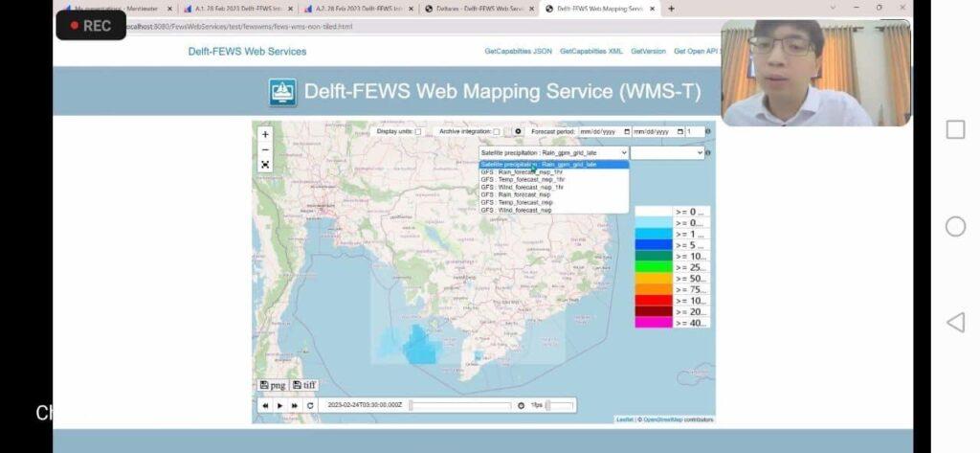This screenshot has width=980, height=453.
Task: Click the >= 75 legend label
Action: click(x=691, y=289)
